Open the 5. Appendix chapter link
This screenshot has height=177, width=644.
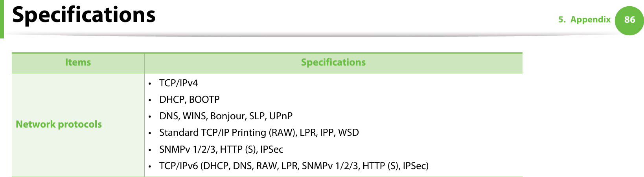click(x=584, y=20)
